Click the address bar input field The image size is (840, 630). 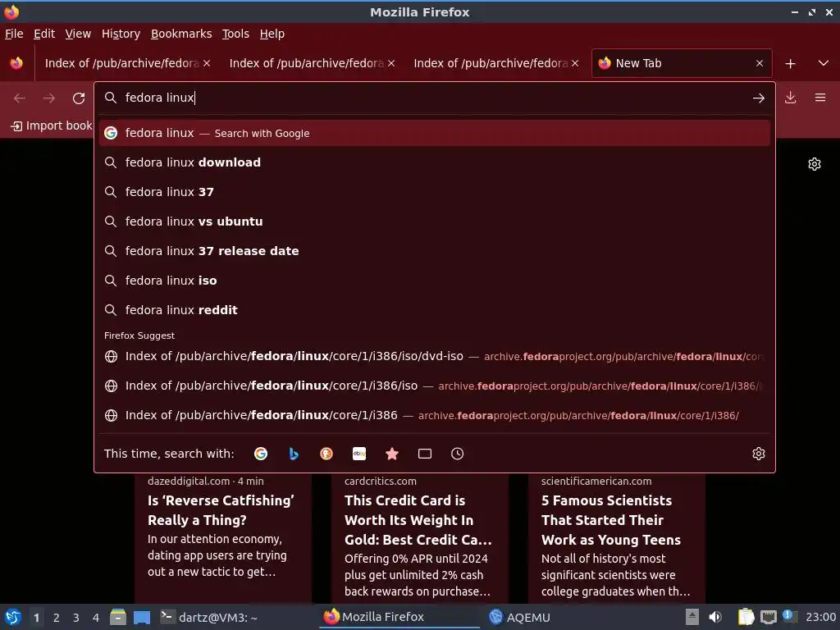434,98
